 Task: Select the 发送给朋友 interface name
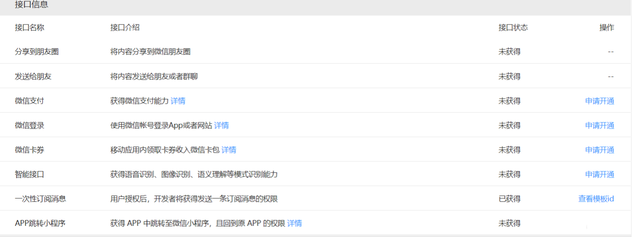pyautogui.click(x=33, y=76)
